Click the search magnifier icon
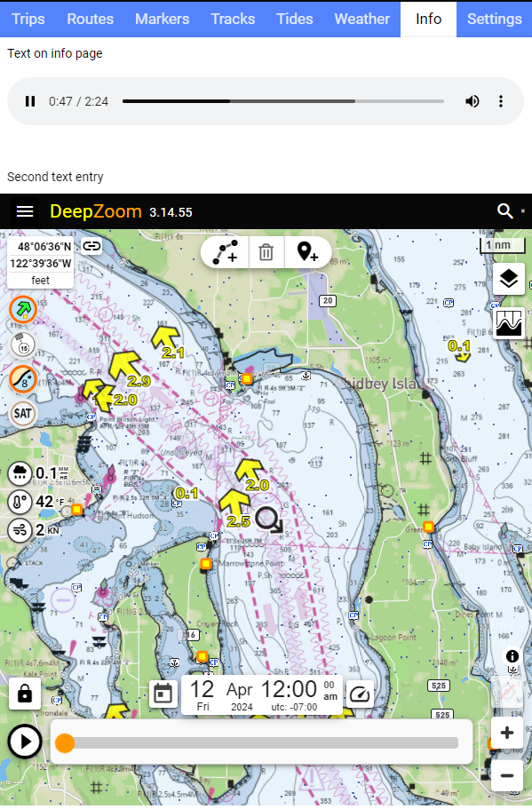The height and width of the screenshot is (809, 532). (504, 211)
